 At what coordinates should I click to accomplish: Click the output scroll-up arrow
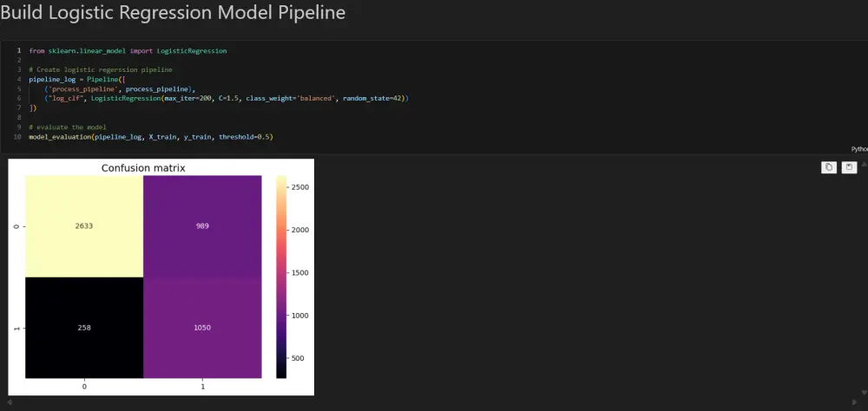(x=864, y=164)
